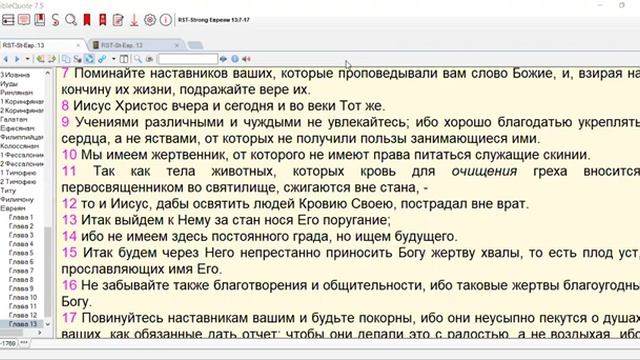Select book Филимону
640x360 pixels.
tap(17, 200)
